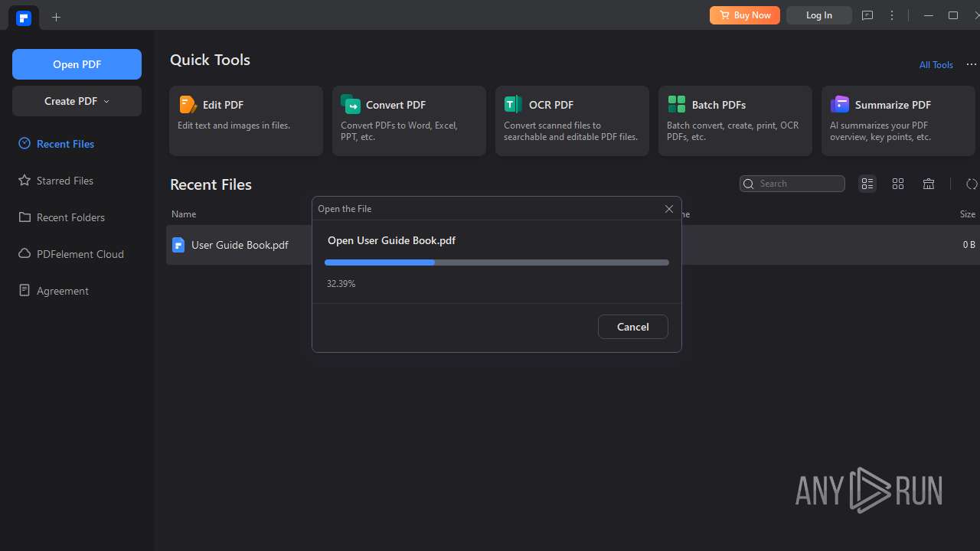
Task: Open the Quick Tools more options ellipsis
Action: tap(972, 65)
